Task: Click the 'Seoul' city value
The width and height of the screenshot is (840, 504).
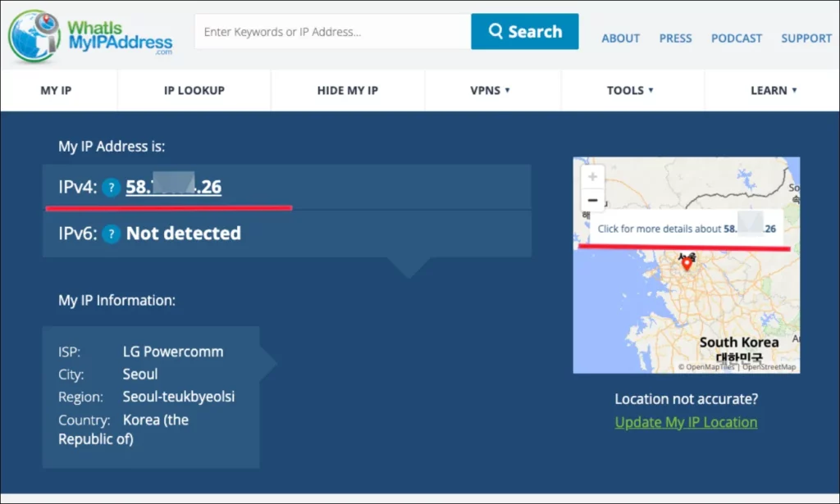Action: (140, 374)
